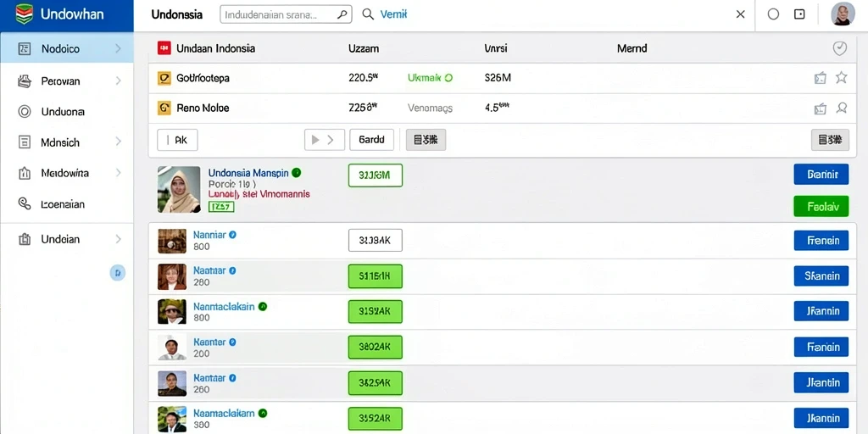
Task: Focus the search input field in the top bar
Action: coord(286,14)
